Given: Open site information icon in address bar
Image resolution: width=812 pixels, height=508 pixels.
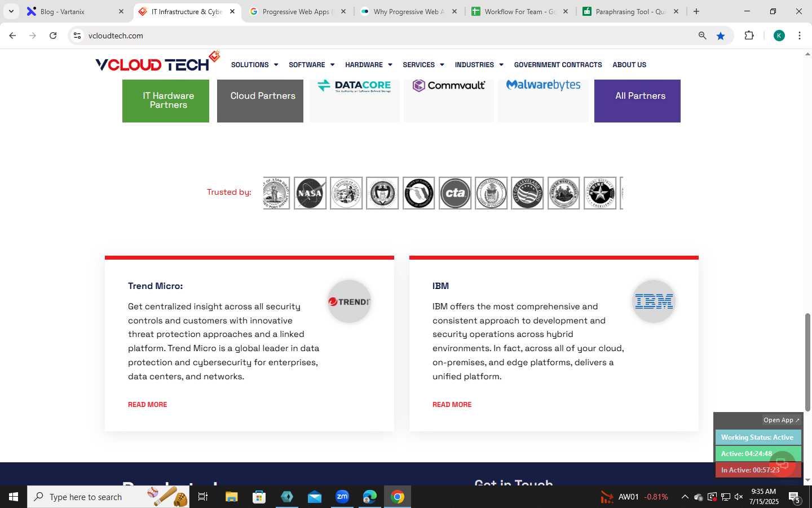Looking at the screenshot, I should pyautogui.click(x=77, y=36).
